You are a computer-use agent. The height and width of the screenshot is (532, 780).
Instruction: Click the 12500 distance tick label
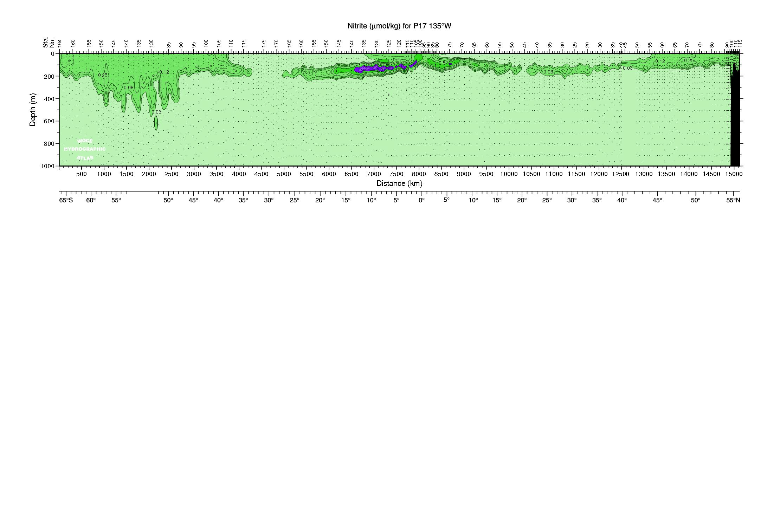point(621,174)
